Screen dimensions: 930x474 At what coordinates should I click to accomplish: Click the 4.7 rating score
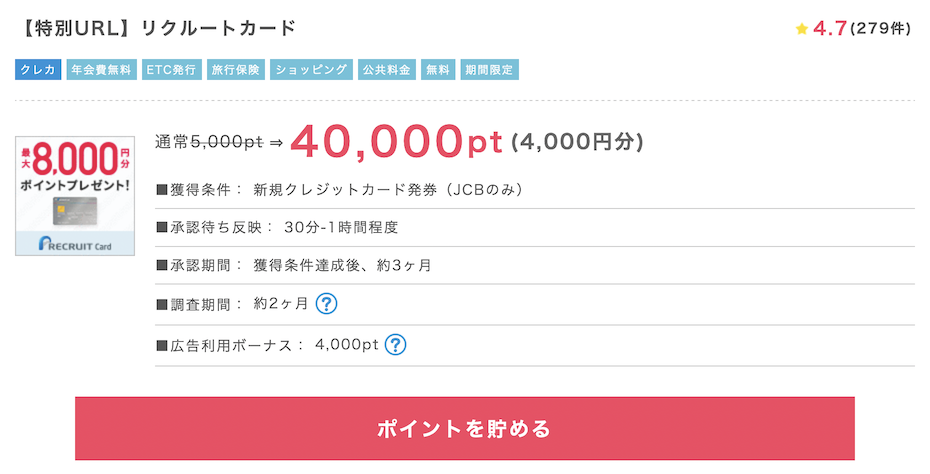[x=829, y=28]
